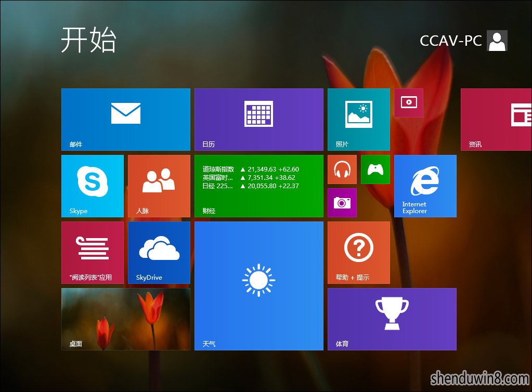Image resolution: width=532 pixels, height=392 pixels.
Task: Open the Desktop (桌面) tile
Action: [x=125, y=319]
